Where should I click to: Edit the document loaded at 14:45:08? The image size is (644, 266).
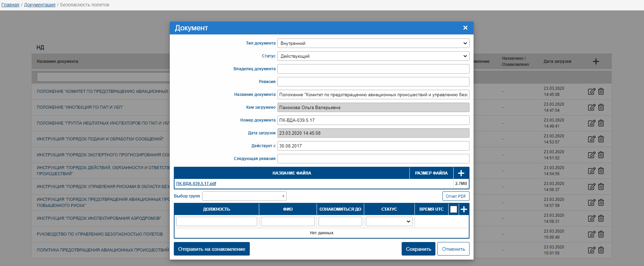(592, 91)
